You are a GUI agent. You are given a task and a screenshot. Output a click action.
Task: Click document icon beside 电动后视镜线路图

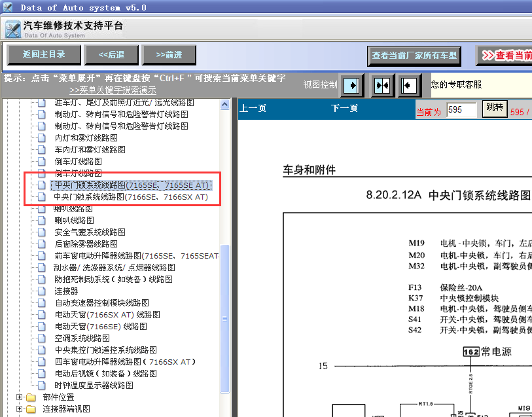pyautogui.click(x=42, y=374)
